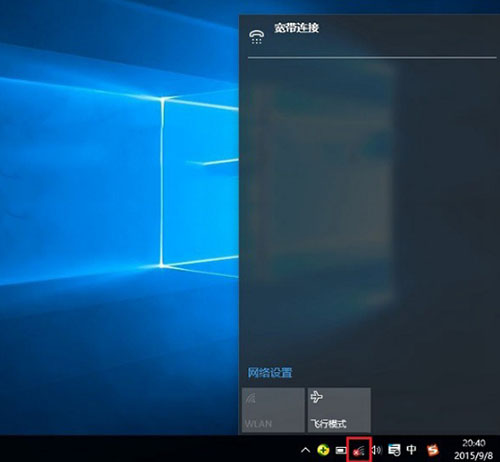Screen dimensions: 500x462
Task: Switch input language with the 中 indicator
Action: tap(412, 450)
